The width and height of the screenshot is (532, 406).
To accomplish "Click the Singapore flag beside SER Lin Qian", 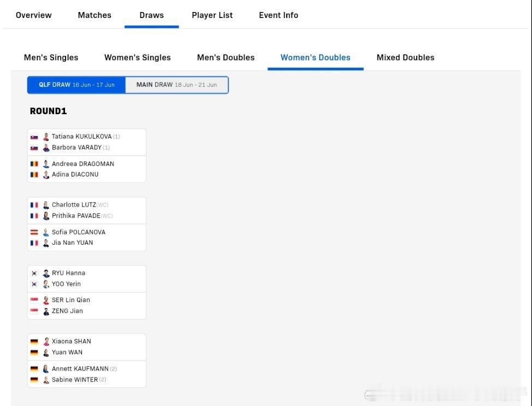I will (34, 300).
